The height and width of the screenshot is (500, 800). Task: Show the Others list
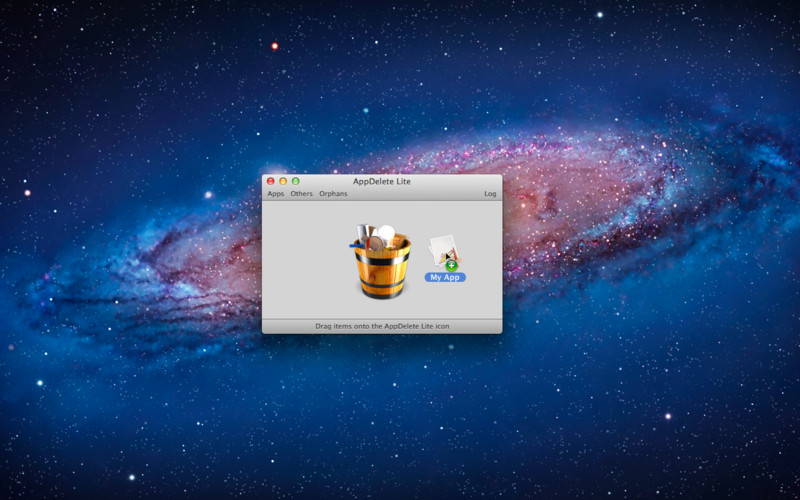302,194
